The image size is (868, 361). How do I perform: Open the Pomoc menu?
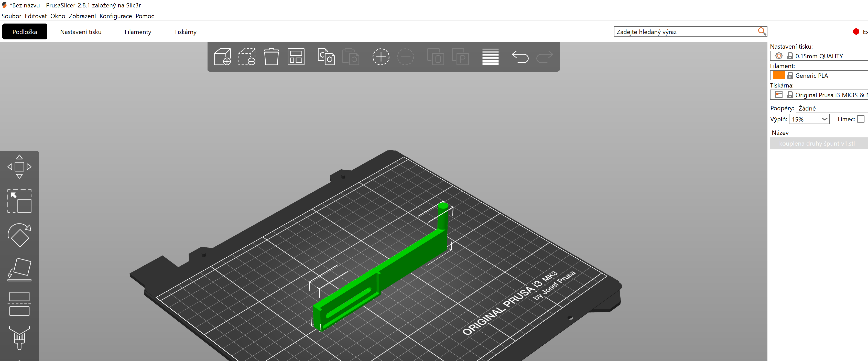pos(145,16)
